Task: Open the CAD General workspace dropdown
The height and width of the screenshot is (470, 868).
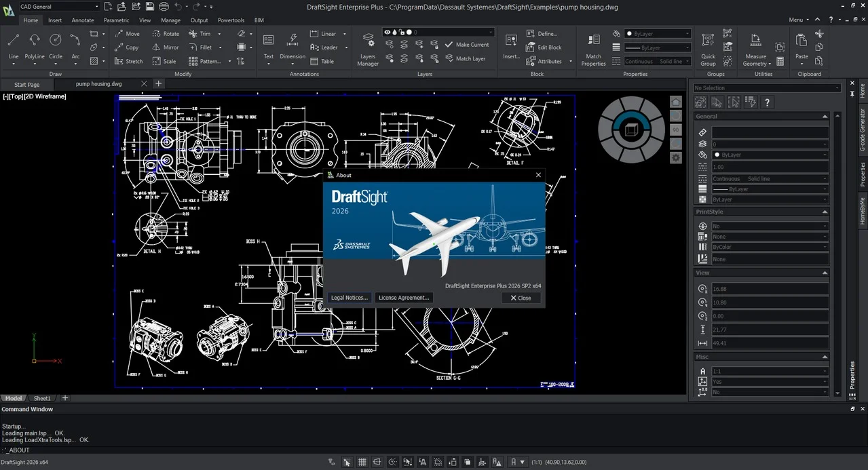Action: [x=59, y=6]
